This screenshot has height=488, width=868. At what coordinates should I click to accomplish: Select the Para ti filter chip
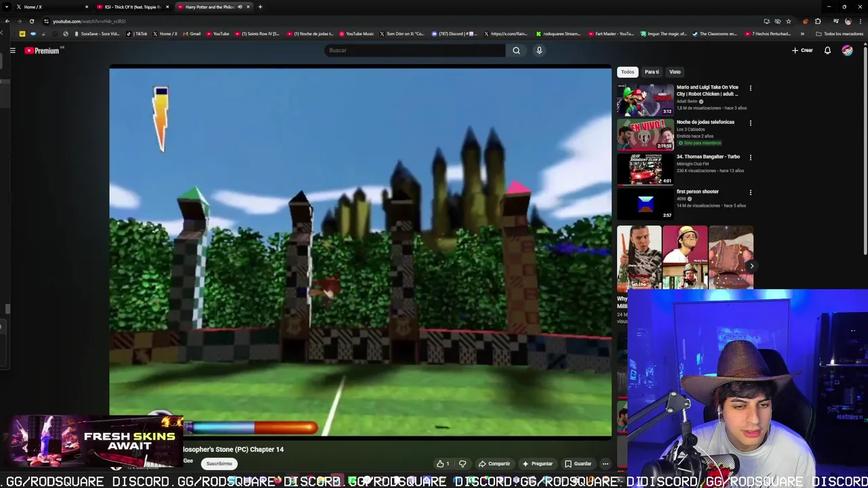(652, 72)
